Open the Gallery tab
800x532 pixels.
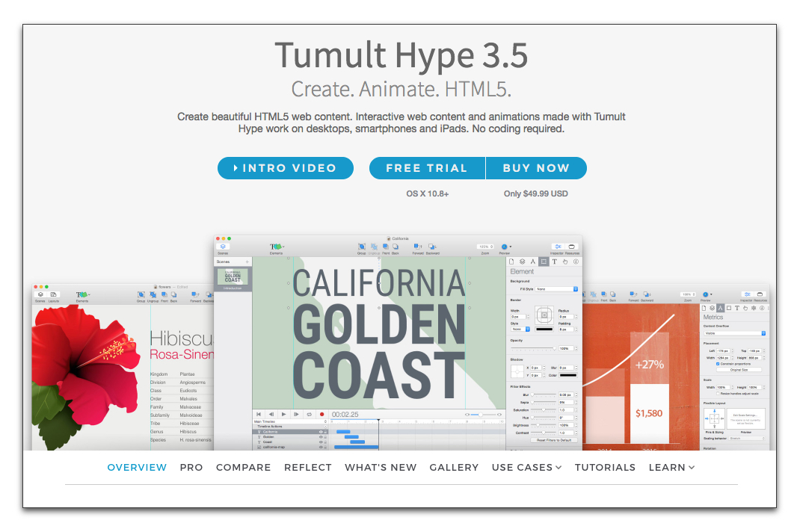[x=454, y=467]
